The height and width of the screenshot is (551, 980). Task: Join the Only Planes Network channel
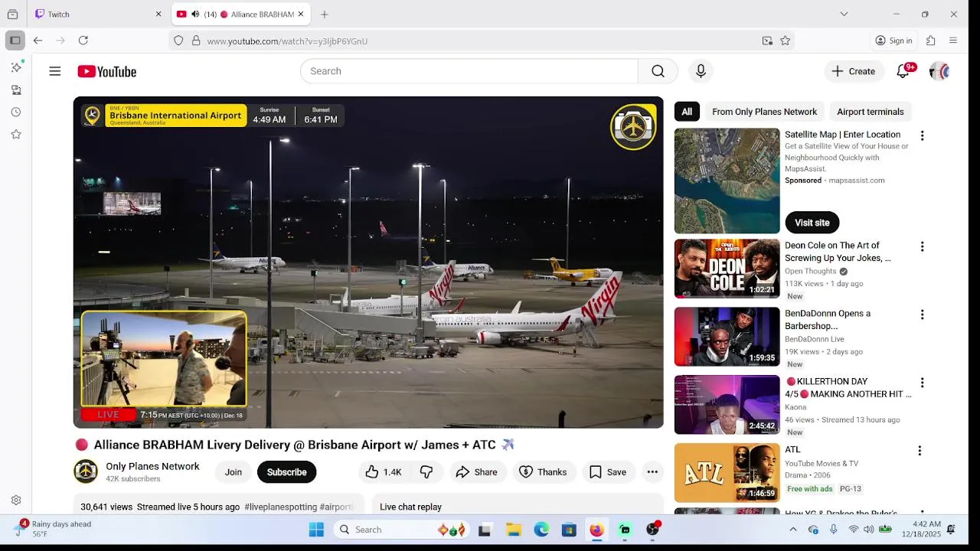(234, 472)
